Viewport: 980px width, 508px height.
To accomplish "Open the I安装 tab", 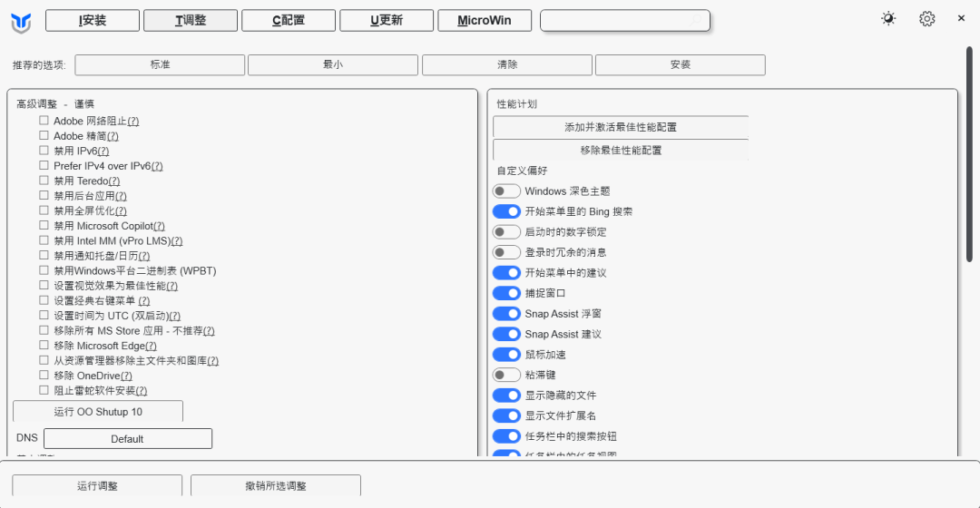I will pyautogui.click(x=93, y=20).
